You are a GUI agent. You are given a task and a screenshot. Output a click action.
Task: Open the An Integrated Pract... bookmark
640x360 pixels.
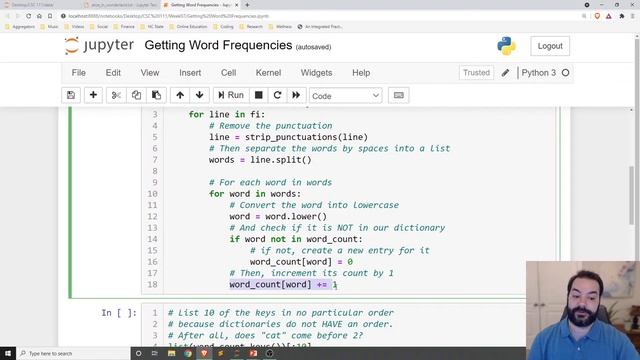tap(320, 27)
